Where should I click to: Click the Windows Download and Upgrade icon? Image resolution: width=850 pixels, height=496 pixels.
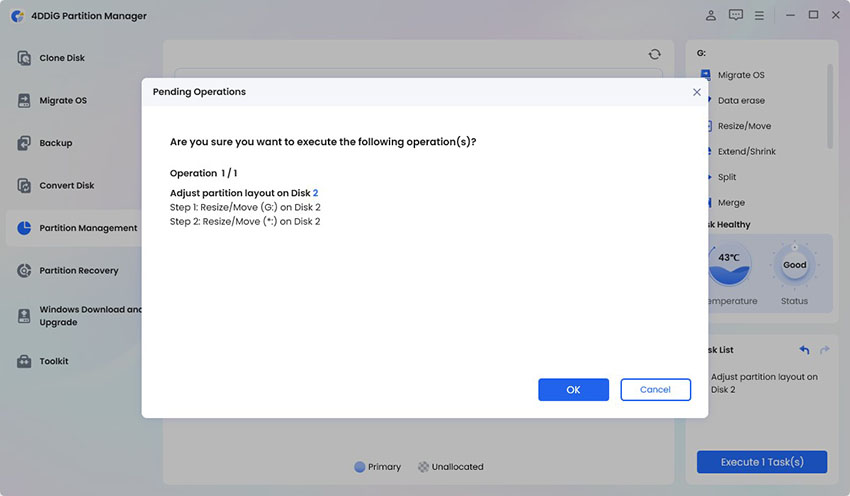24,315
